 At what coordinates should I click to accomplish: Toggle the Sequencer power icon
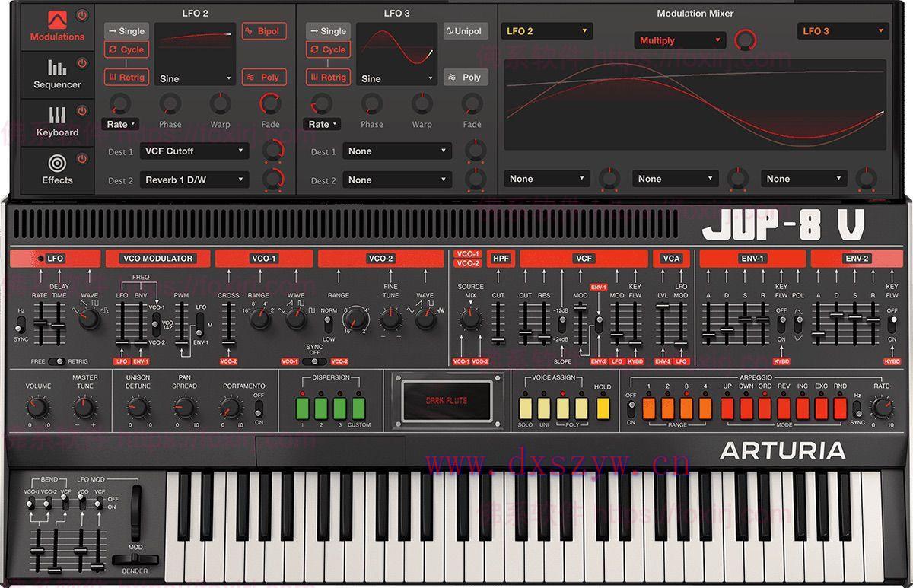[x=82, y=63]
